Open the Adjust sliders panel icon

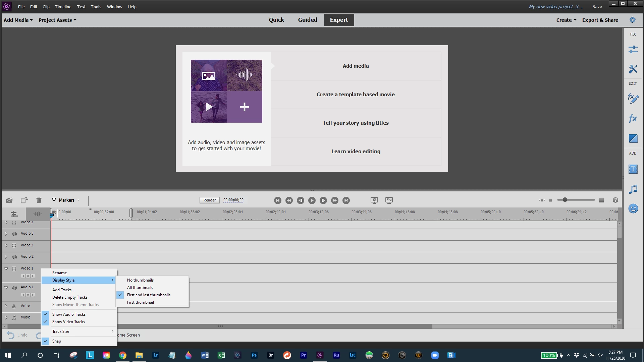coord(633,50)
